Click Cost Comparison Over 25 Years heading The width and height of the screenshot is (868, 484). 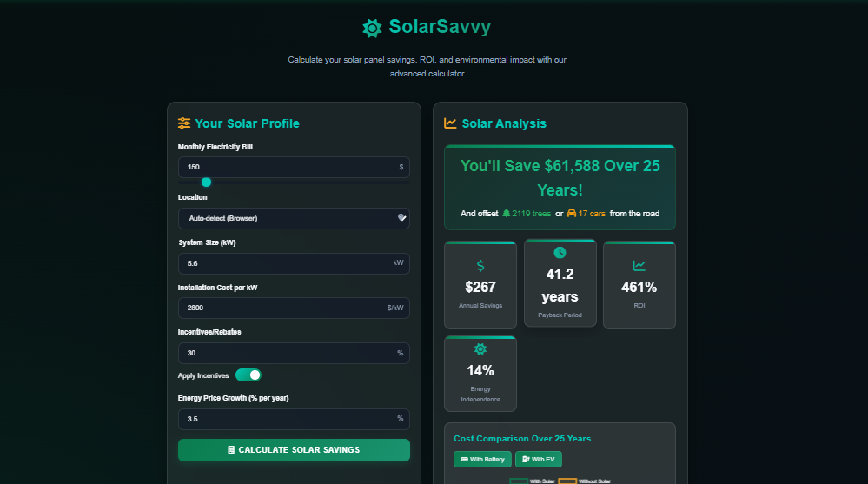tap(522, 438)
